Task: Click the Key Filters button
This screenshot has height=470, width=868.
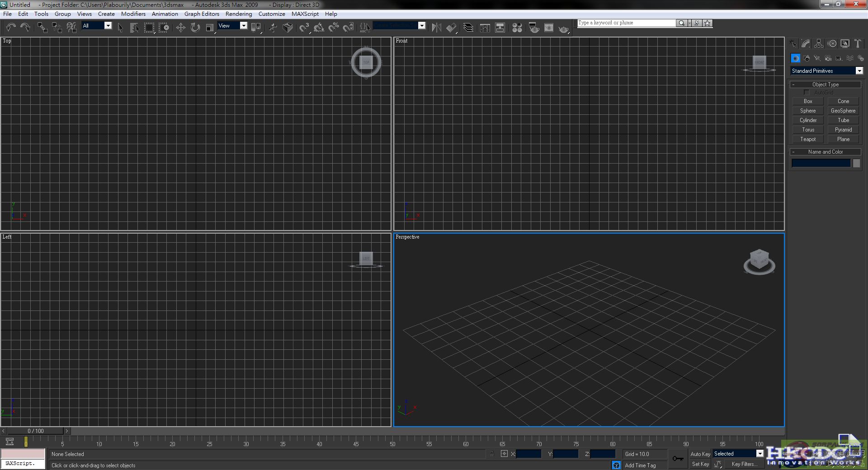Action: tap(744, 464)
